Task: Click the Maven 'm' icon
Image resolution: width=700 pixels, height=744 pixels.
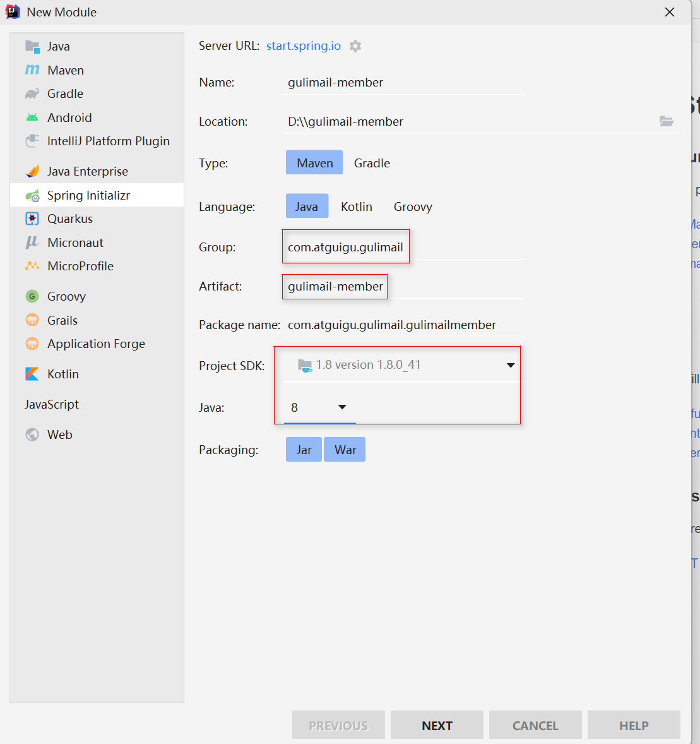Action: 32,70
